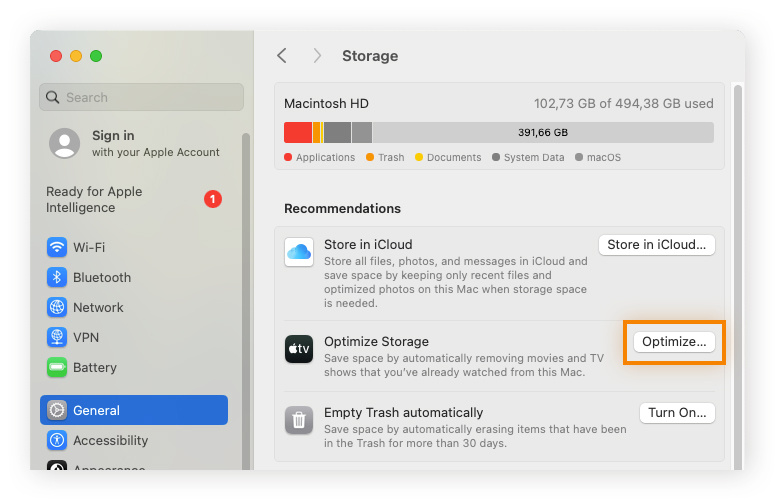This screenshot has width=775, height=500.
Task: Click the Store in iCloud... button
Action: 656,245
